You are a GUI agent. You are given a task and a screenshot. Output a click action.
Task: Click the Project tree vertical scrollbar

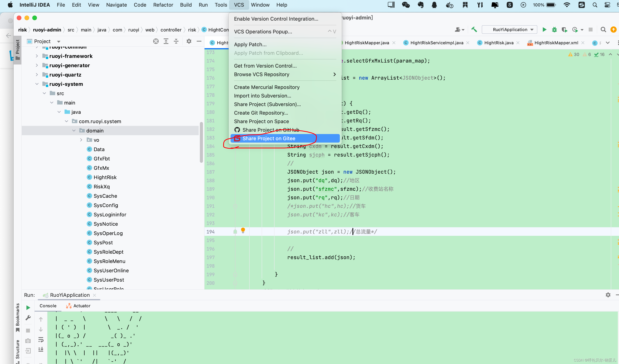tap(201, 142)
